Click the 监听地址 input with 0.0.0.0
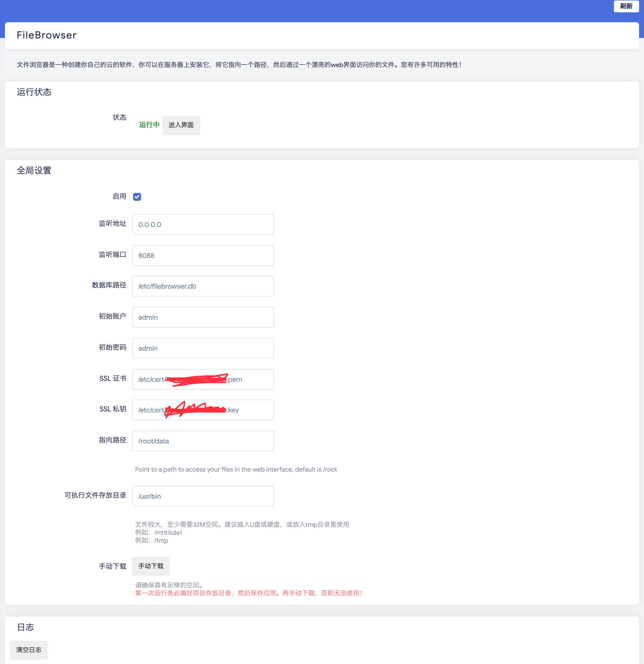This screenshot has height=664, width=644. 203,224
